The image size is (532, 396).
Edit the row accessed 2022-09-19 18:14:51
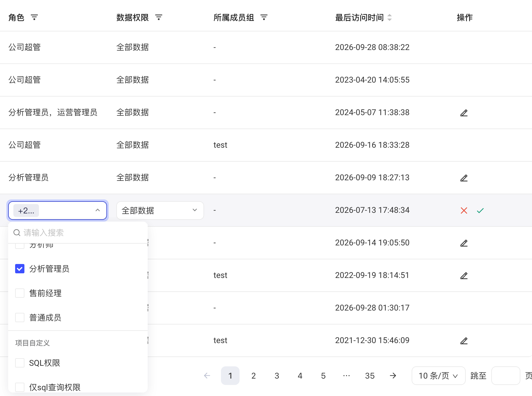tap(464, 276)
